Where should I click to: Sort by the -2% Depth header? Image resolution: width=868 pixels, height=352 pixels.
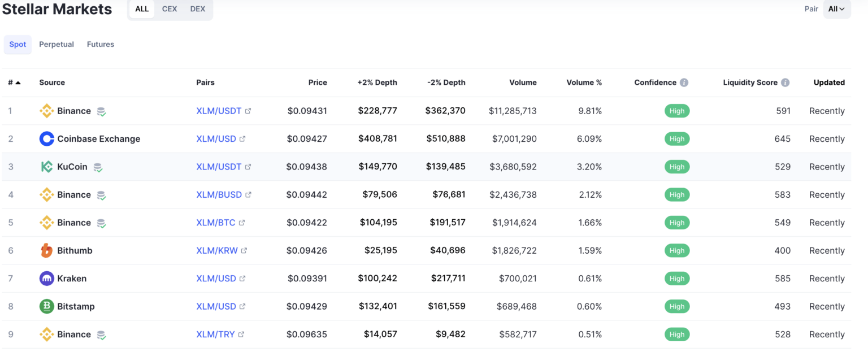(446, 82)
